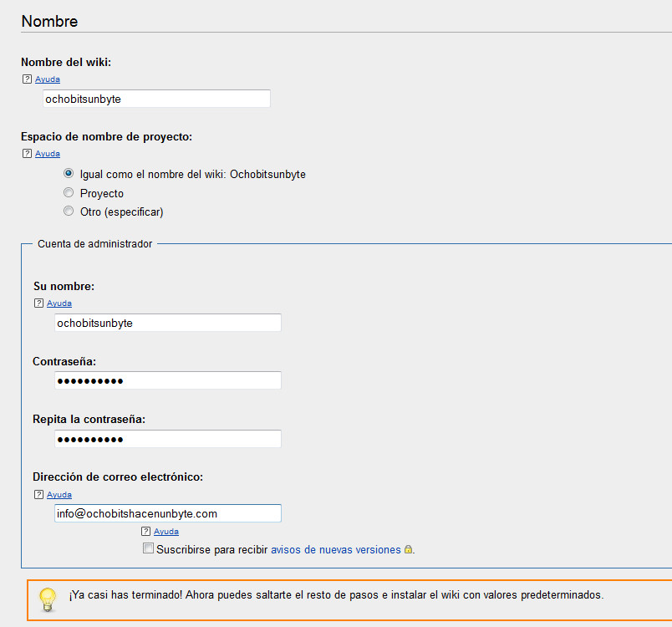Screen dimensions: 672x627
Task: Click the help icon under Nombre del wiki
Action: coord(27,79)
